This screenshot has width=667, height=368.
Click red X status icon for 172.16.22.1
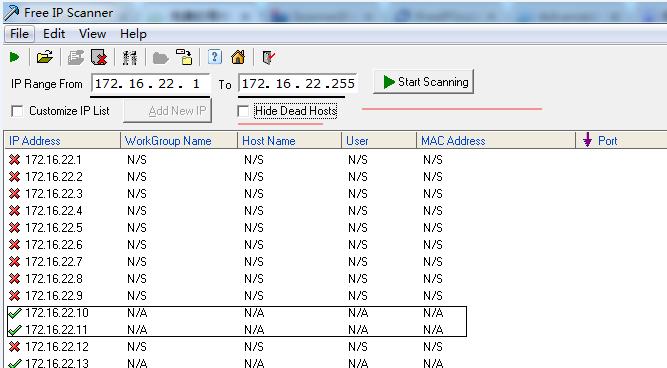pos(14,160)
